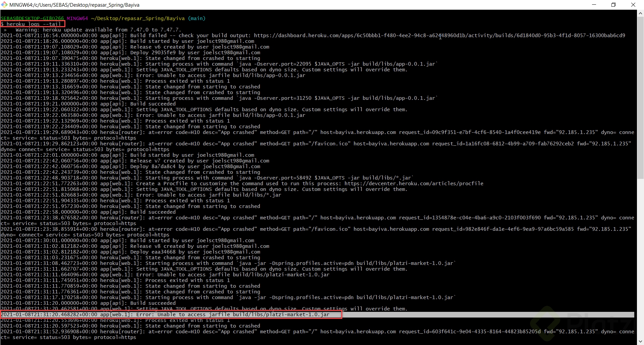Click the "Release v8 created" log line
Viewport: 644px width, 345px height.
135,246
